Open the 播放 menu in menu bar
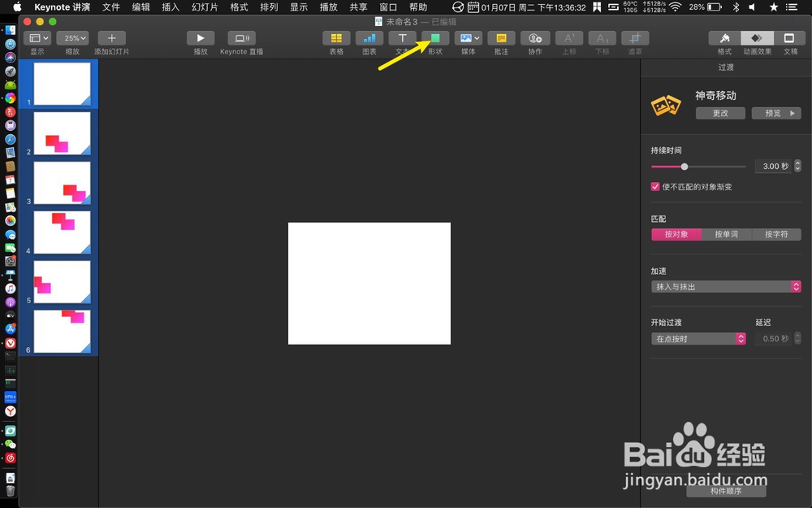The image size is (812, 508). 328,7
